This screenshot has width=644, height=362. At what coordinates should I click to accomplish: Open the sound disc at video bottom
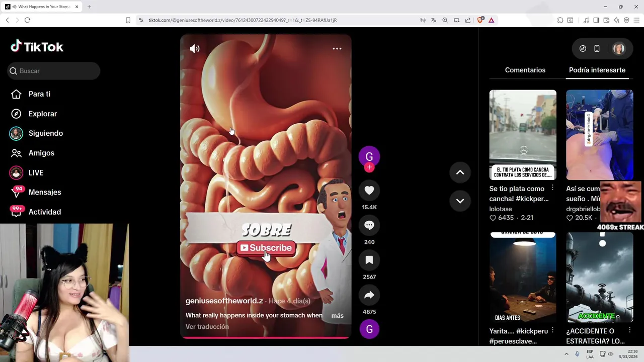pos(369,329)
